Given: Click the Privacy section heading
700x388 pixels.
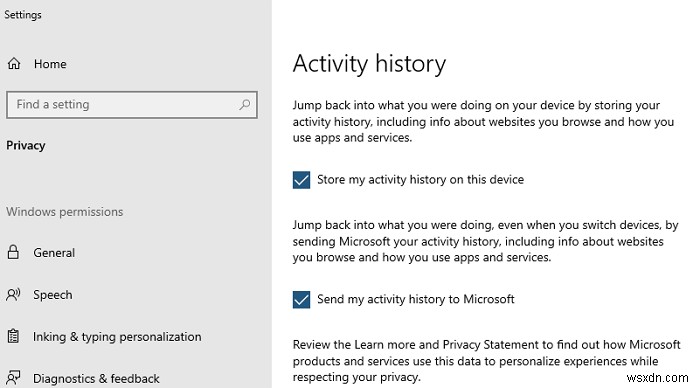Looking at the screenshot, I should (x=25, y=146).
